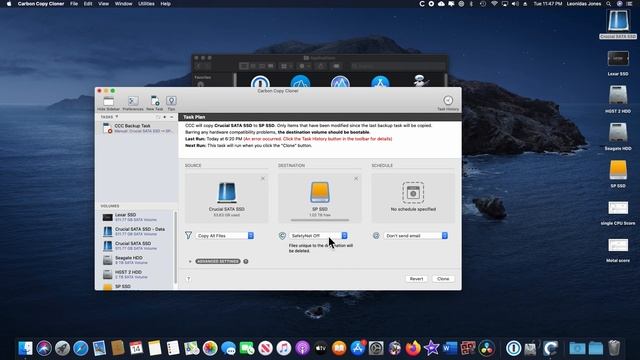Open the Trash in the Dock
Image resolution: width=640 pixels, height=360 pixels.
tap(614, 348)
